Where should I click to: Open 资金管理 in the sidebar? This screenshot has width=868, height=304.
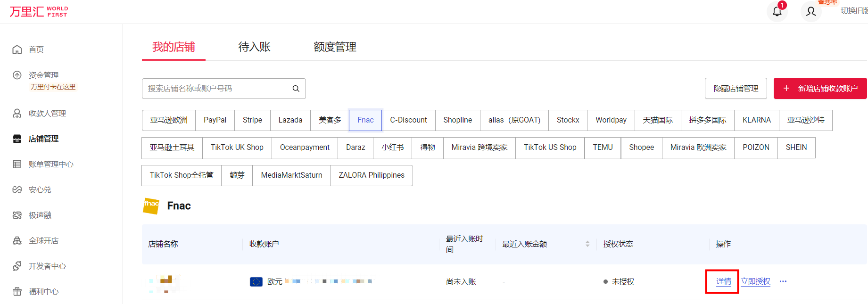coord(43,75)
